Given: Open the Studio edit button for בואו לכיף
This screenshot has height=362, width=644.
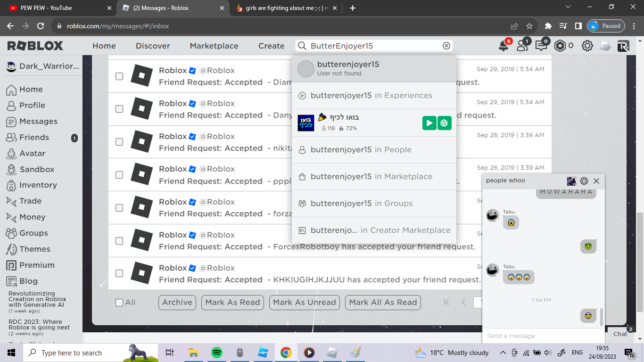Looking at the screenshot, I should pyautogui.click(x=444, y=123).
